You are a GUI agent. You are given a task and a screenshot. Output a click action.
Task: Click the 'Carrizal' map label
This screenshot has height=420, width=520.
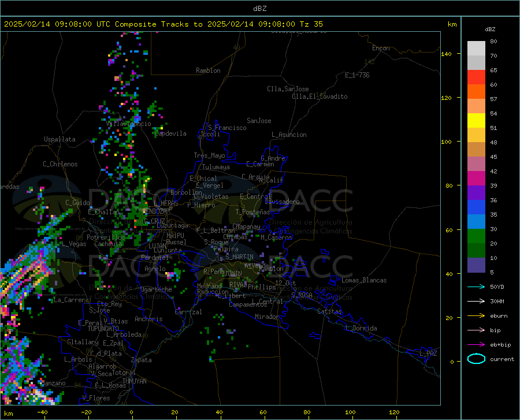click(x=188, y=312)
